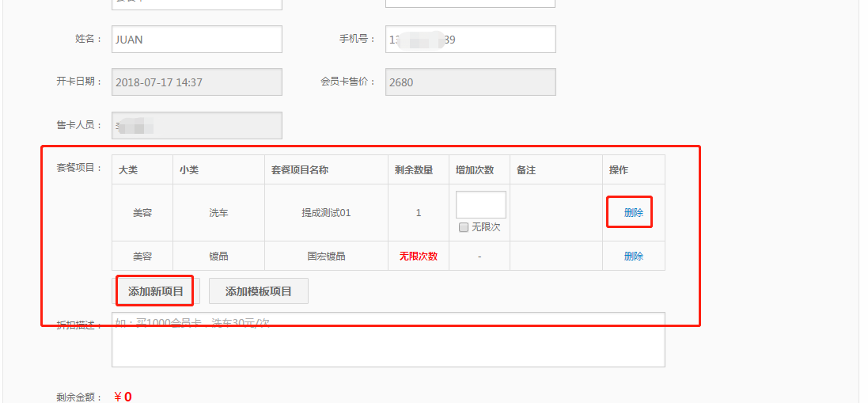
Task: Click 删除 for the 国宏镀晶 row
Action: tap(633, 256)
